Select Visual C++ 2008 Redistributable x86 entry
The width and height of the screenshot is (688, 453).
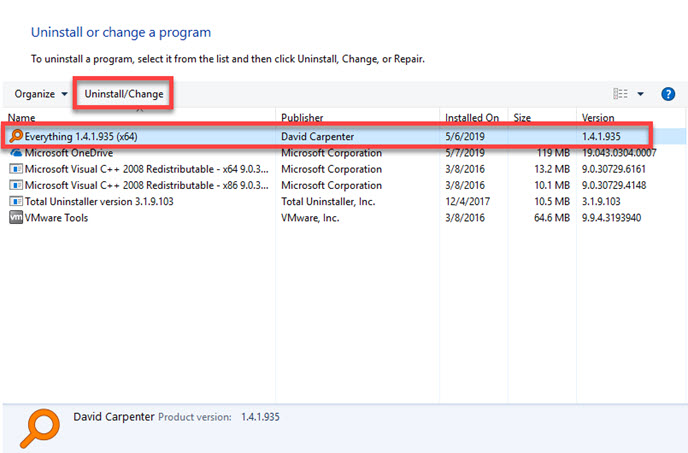pos(146,185)
